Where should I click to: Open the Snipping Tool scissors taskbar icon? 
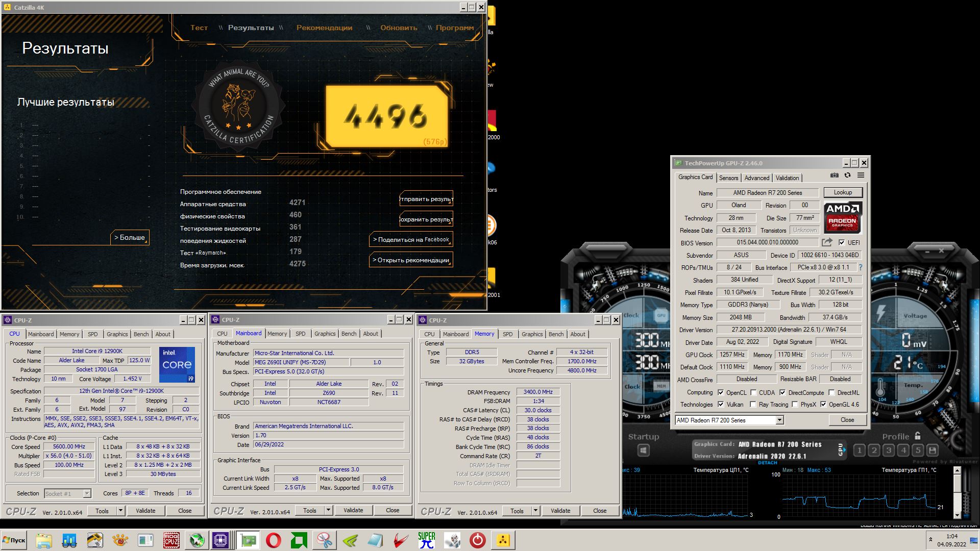click(325, 540)
